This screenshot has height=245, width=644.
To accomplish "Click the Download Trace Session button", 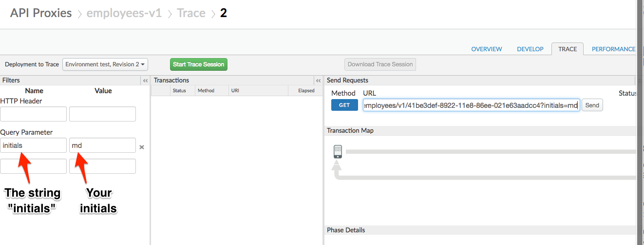I will 380,64.
